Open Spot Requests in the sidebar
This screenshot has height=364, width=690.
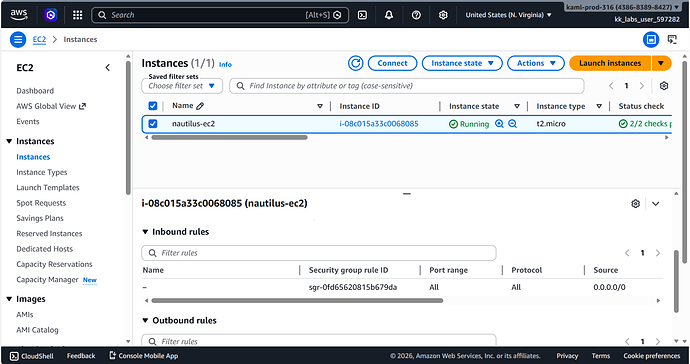coord(41,203)
